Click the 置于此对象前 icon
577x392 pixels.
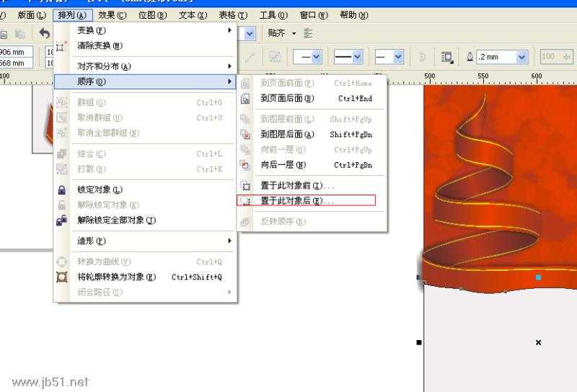(x=245, y=186)
